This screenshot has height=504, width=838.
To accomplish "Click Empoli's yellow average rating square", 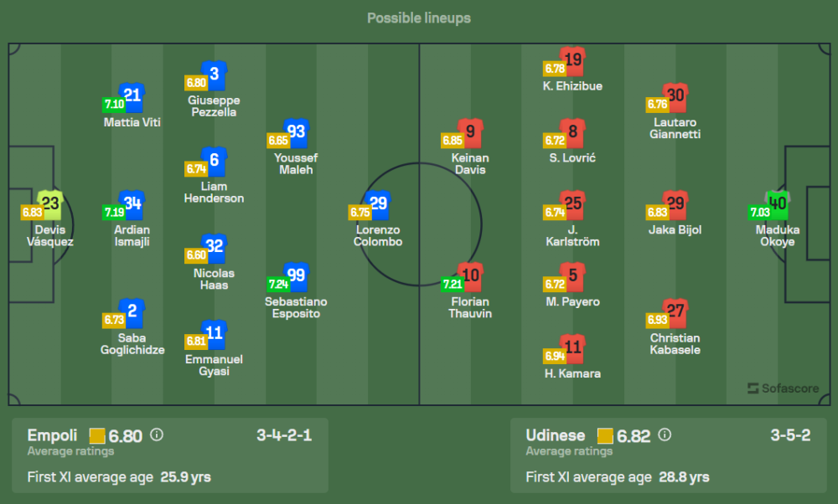I will [97, 435].
